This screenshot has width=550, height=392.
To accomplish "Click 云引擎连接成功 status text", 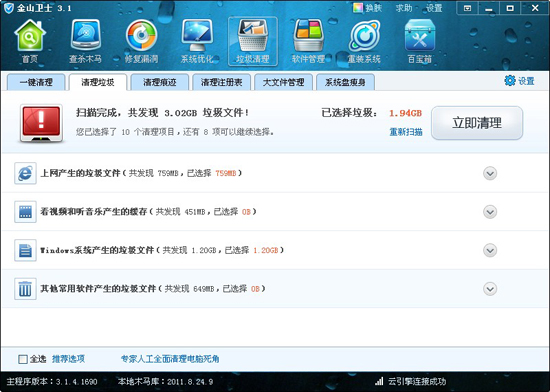I will click(417, 381).
